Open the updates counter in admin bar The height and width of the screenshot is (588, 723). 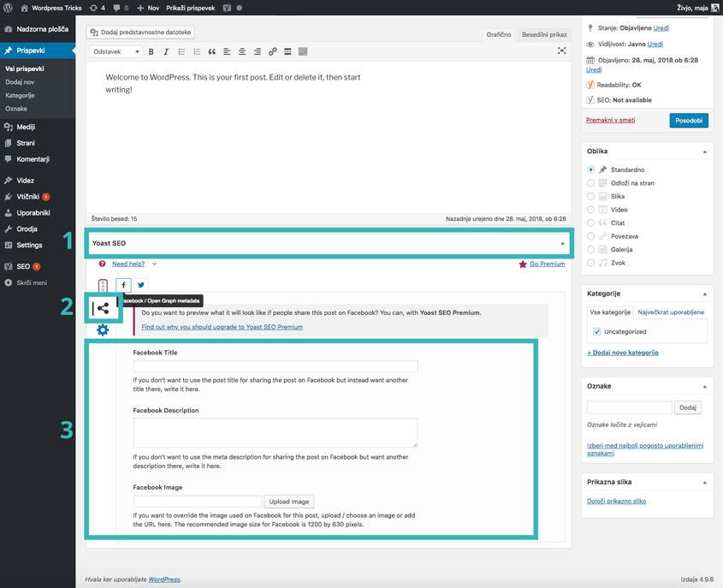coord(98,8)
